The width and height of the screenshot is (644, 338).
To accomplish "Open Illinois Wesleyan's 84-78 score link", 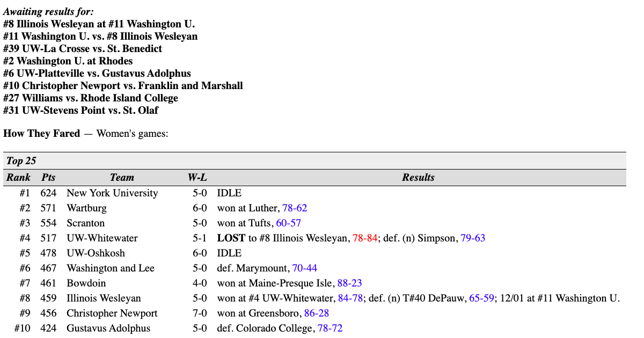I will pos(350,298).
